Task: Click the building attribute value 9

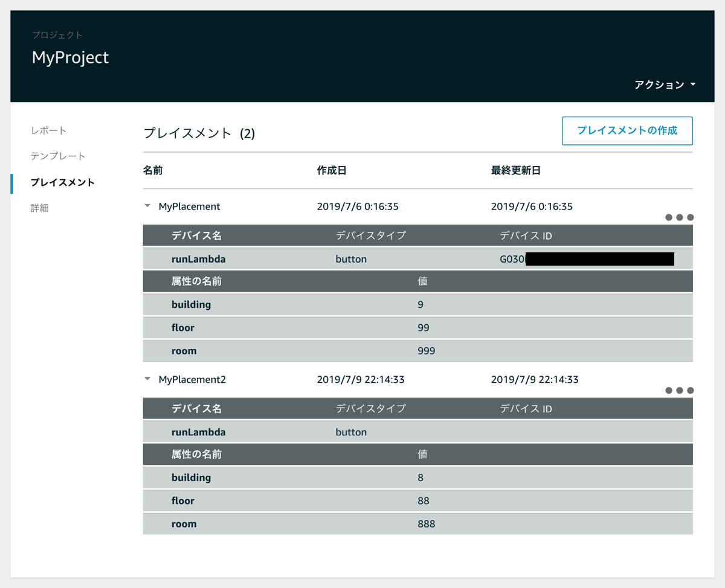Action: [420, 304]
